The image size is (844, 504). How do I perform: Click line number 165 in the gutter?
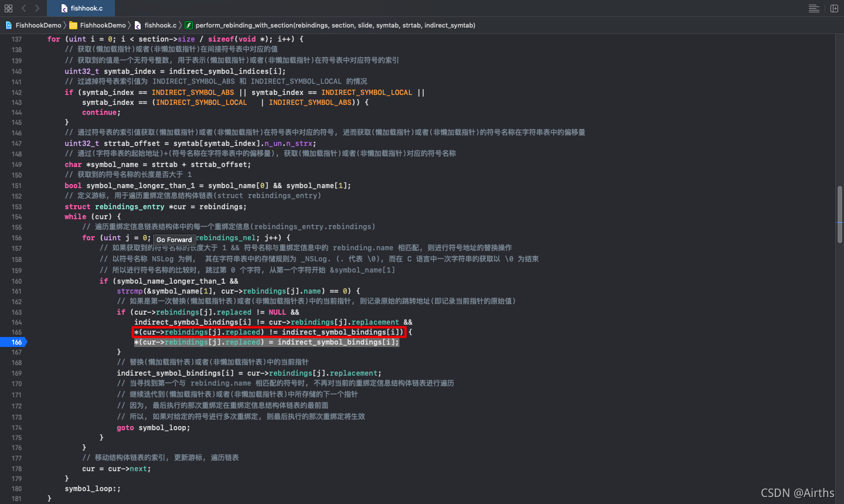(16, 332)
